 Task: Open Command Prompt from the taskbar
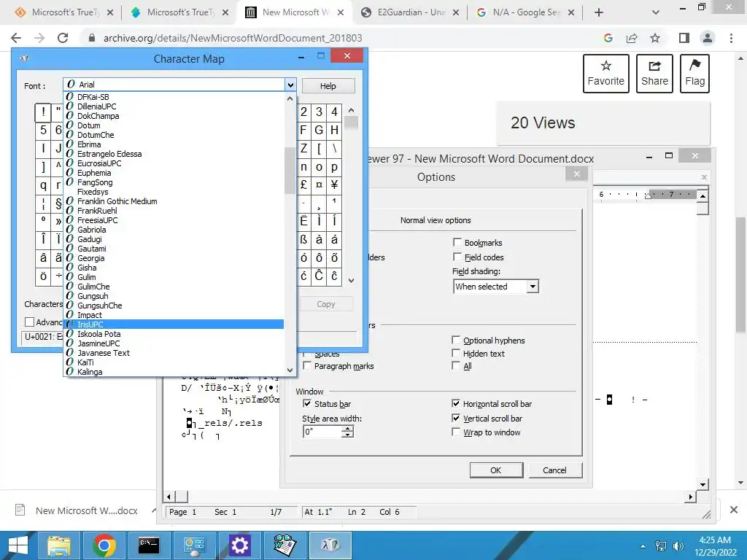149,545
